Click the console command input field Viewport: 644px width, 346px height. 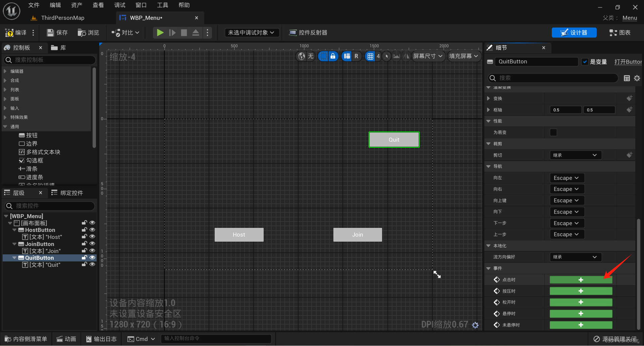pos(216,339)
